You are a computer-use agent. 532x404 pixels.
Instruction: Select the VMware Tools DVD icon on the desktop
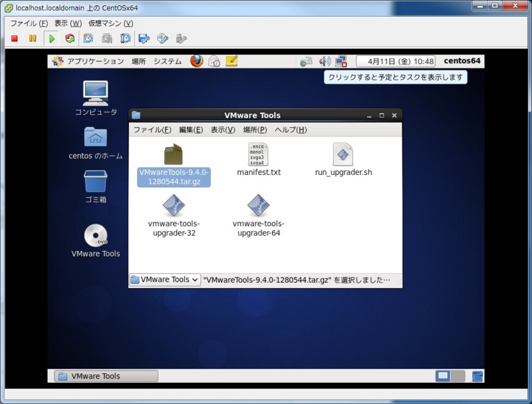tap(95, 240)
